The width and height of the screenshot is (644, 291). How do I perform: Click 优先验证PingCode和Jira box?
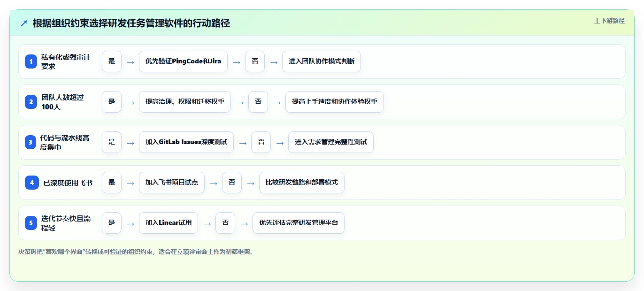click(x=183, y=61)
